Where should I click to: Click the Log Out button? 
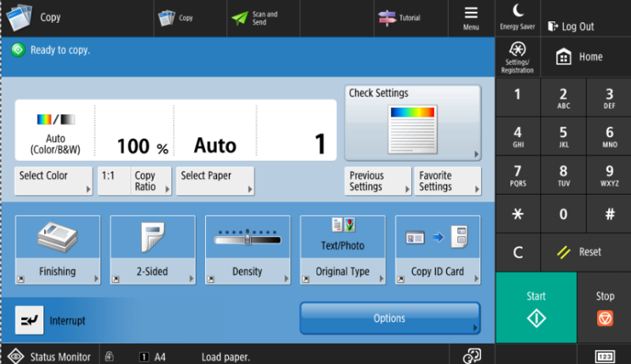571,27
